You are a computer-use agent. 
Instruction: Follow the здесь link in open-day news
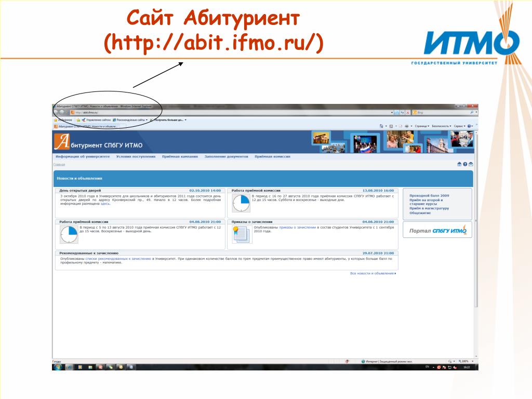pyautogui.click(x=105, y=204)
